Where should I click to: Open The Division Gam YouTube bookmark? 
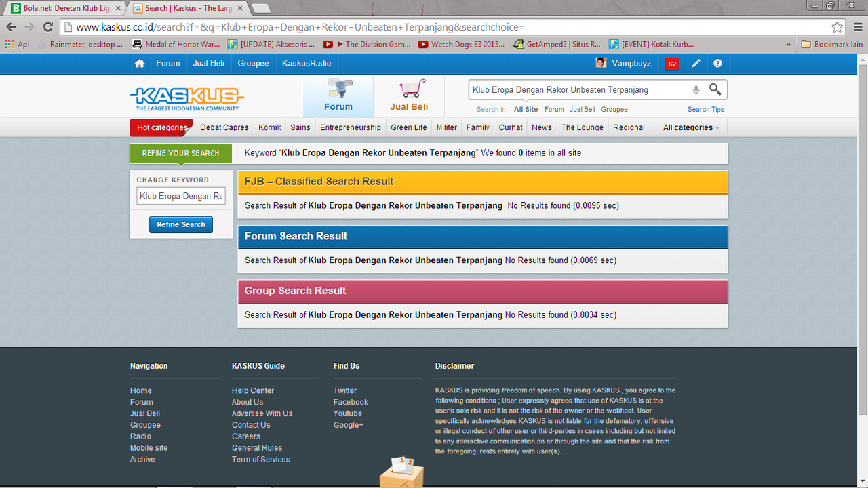click(x=366, y=44)
